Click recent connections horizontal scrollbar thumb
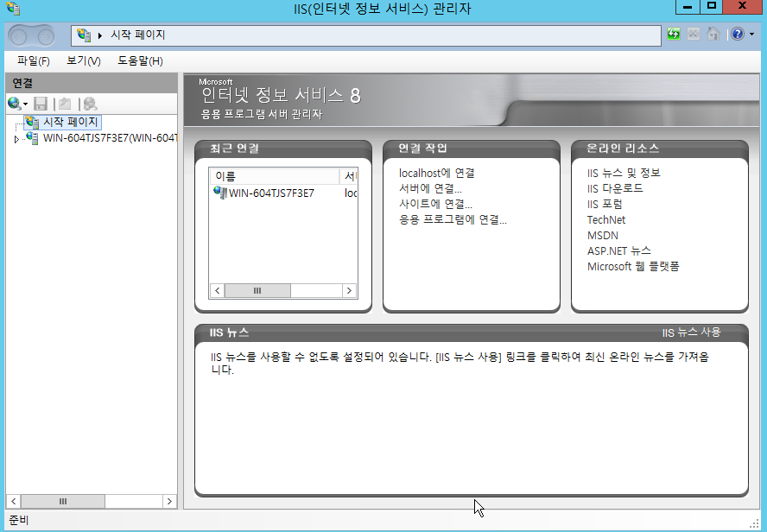767x532 pixels. [257, 290]
